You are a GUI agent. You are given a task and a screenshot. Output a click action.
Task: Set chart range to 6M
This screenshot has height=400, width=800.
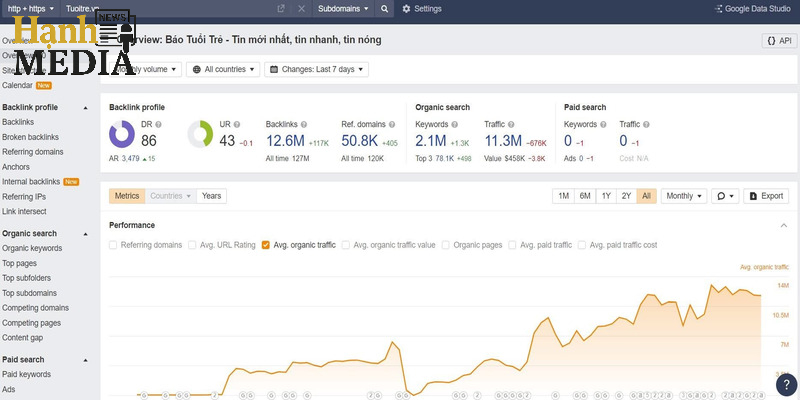(585, 196)
